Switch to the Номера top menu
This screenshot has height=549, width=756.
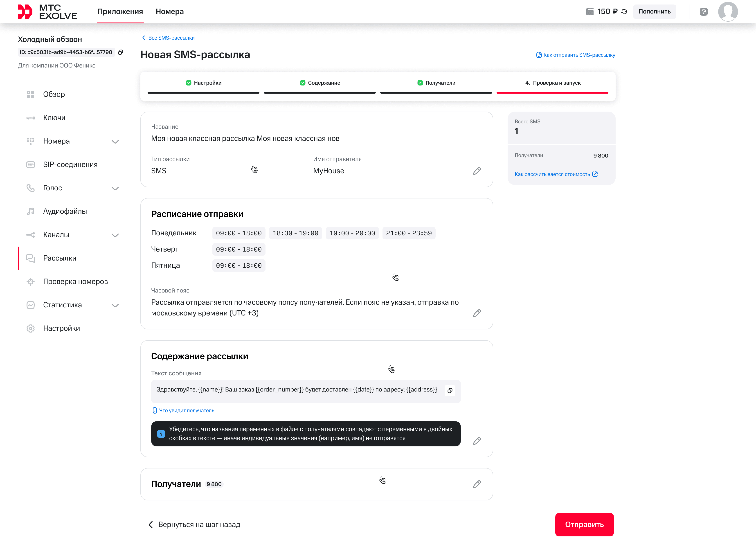click(170, 11)
